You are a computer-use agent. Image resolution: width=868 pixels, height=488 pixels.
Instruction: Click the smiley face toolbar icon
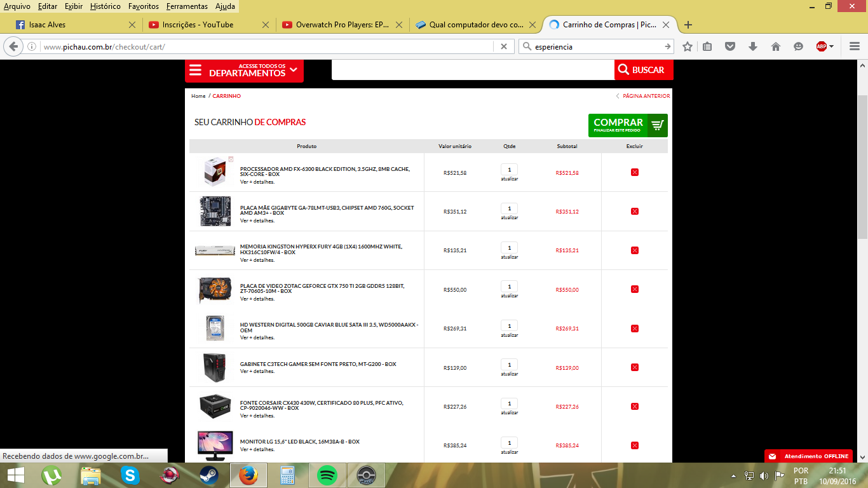click(799, 46)
